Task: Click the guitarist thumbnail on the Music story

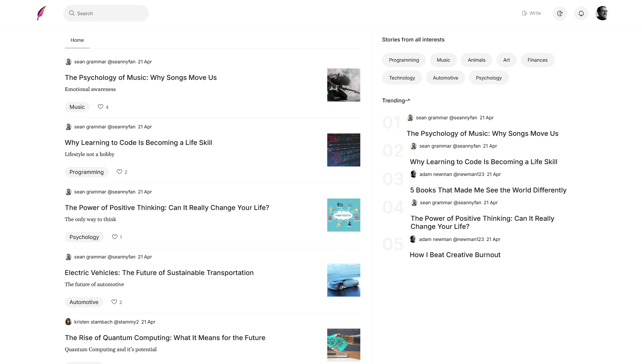Action: tap(343, 85)
